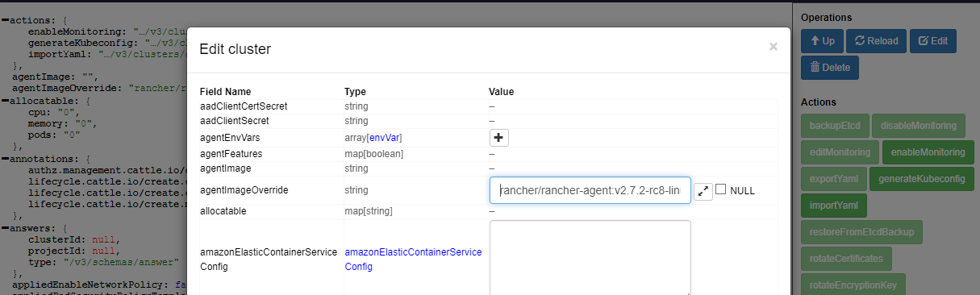Viewport: 980px width, 295px height.
Task: Run the generateKubeconfig action
Action: [923, 179]
